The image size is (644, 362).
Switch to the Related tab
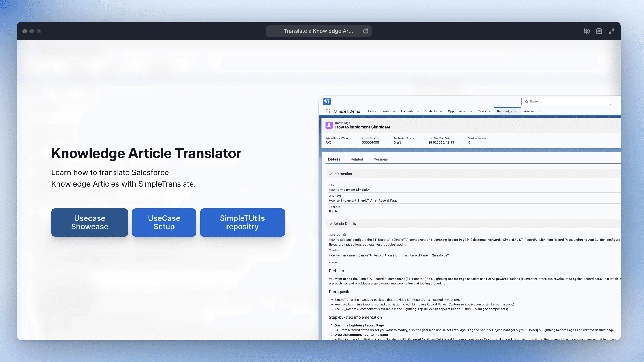tap(357, 159)
